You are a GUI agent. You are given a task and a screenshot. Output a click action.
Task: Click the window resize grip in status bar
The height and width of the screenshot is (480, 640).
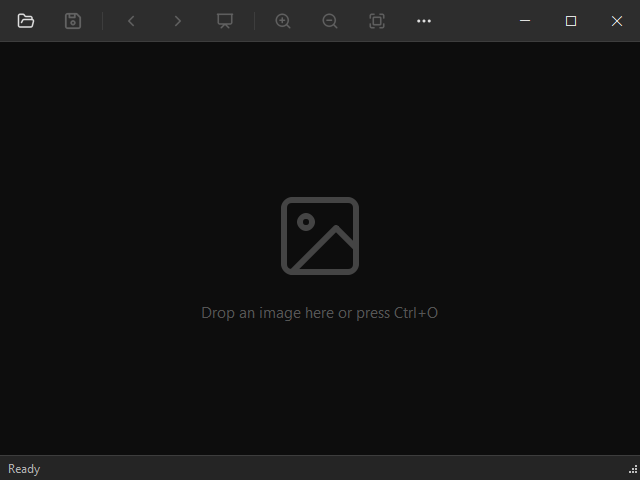tap(633, 470)
